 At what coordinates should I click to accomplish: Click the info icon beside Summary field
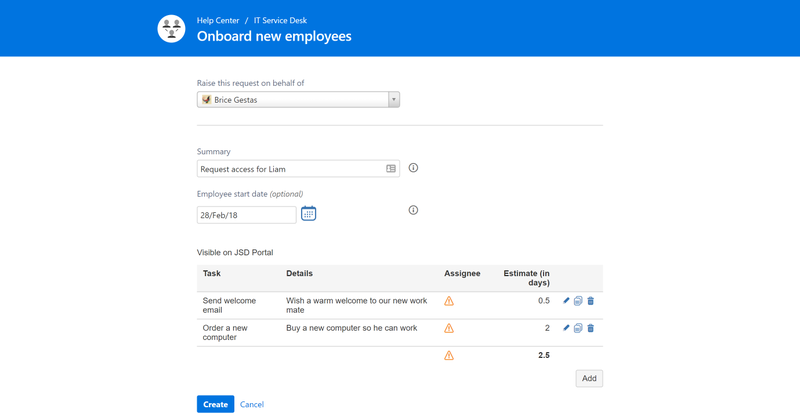413,168
